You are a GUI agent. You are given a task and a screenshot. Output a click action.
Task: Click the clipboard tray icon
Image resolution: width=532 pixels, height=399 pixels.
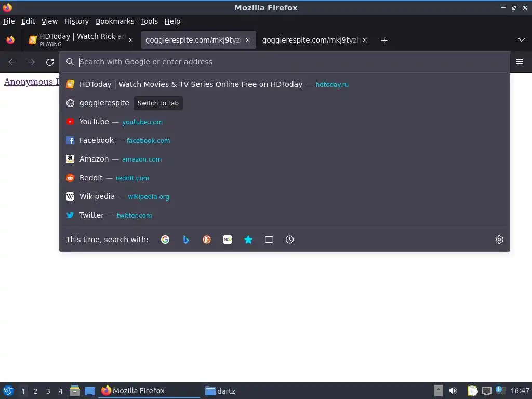472,391
